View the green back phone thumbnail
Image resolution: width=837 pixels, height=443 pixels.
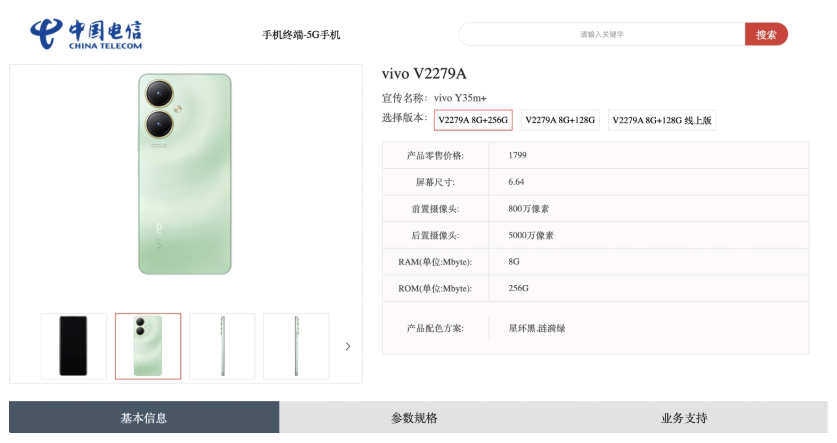pos(148,346)
